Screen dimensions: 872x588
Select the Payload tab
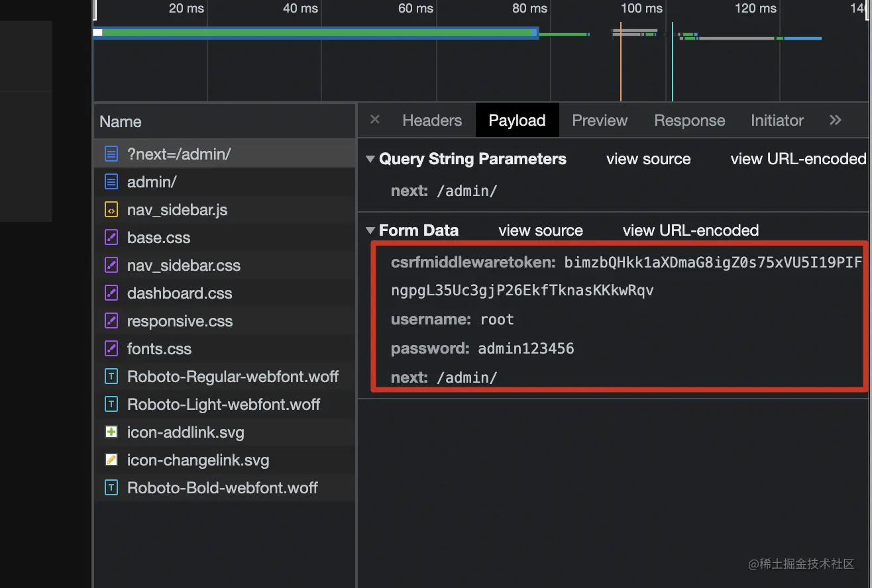click(x=517, y=121)
